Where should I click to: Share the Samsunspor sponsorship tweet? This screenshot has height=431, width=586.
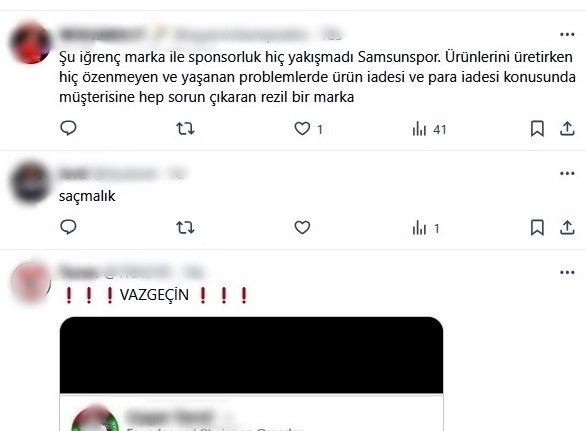point(567,129)
